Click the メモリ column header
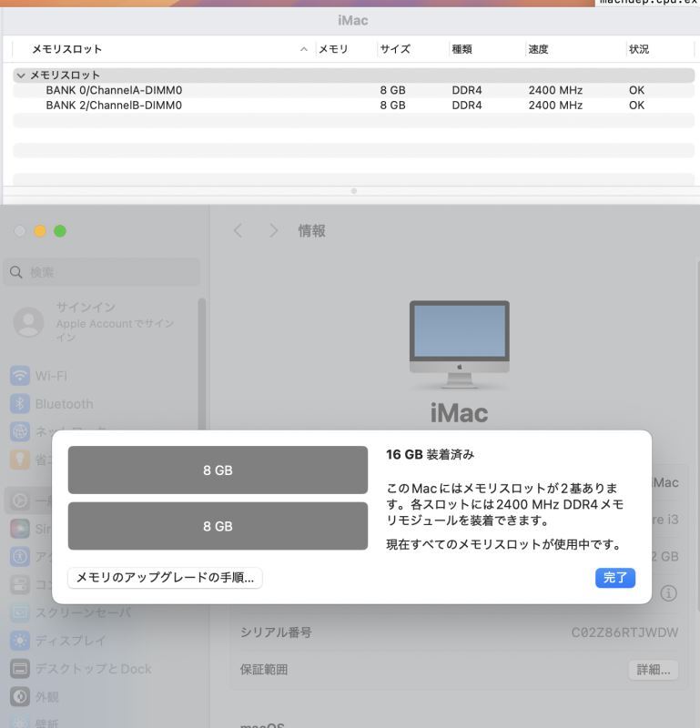Screen dimensions: 700x728 click(x=333, y=49)
